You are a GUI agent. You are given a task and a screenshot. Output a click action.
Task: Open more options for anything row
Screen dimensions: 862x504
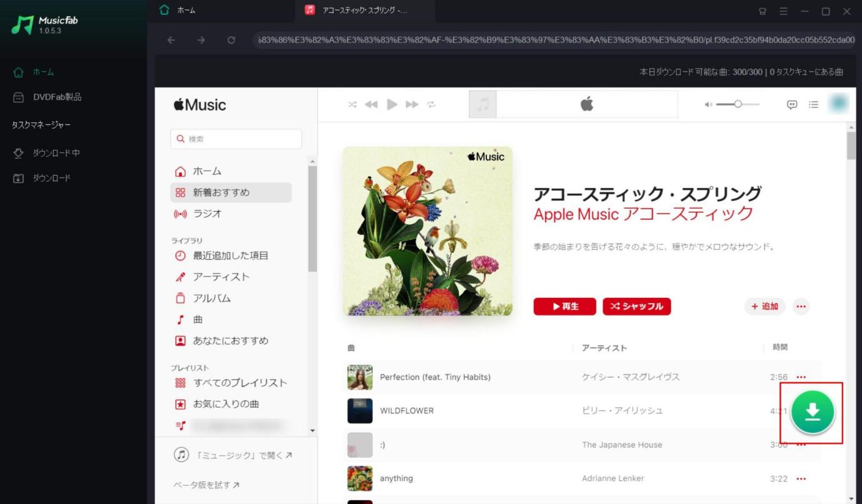tap(801, 479)
